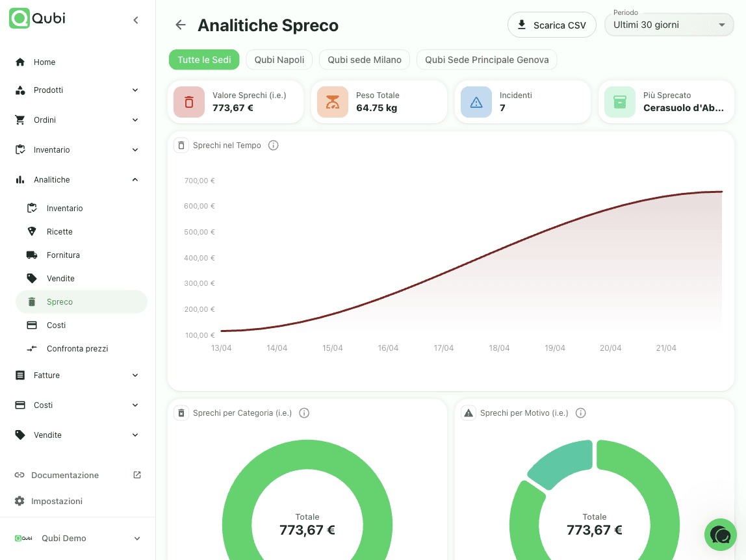Click the Inventario clipboard icon in main menu
Image resolution: width=746 pixels, height=560 pixels.
20,150
